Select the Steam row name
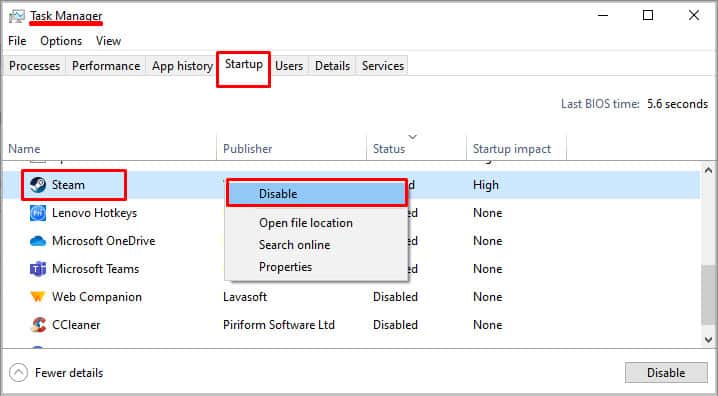This screenshot has height=396, width=718. click(x=68, y=185)
